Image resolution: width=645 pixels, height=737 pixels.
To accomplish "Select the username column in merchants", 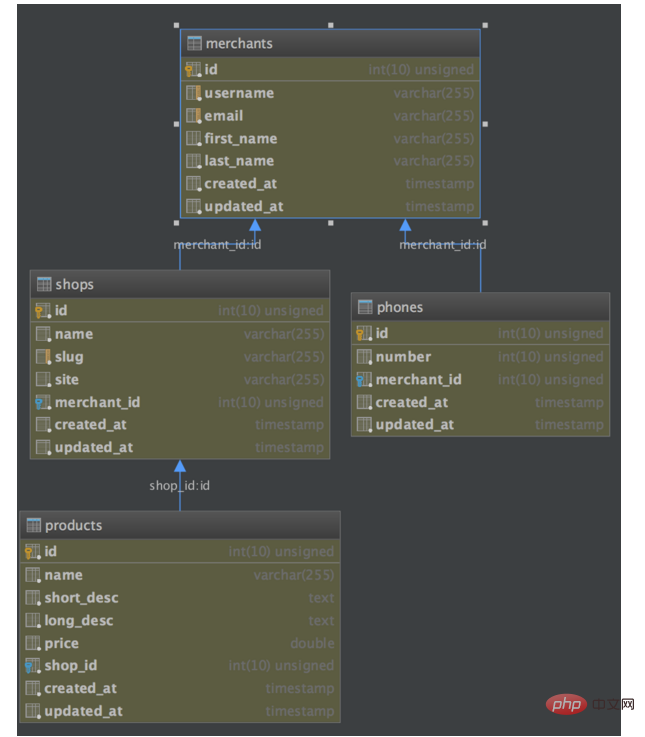I will click(x=330, y=93).
